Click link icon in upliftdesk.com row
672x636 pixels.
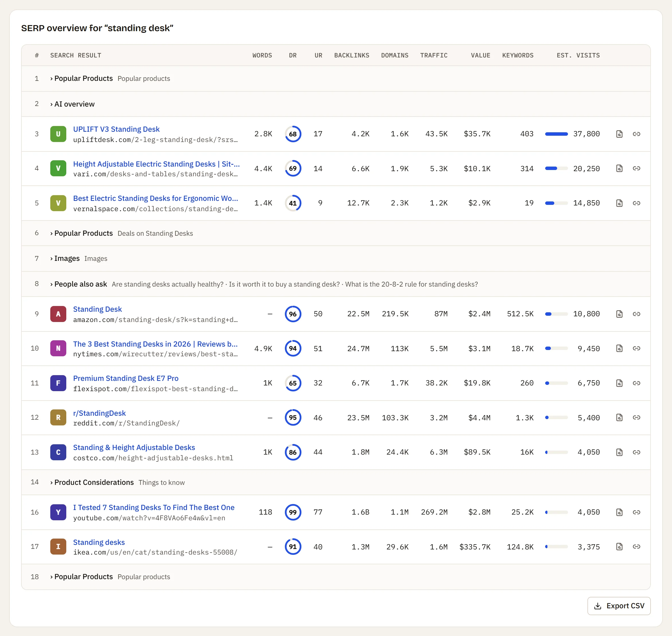click(x=636, y=134)
